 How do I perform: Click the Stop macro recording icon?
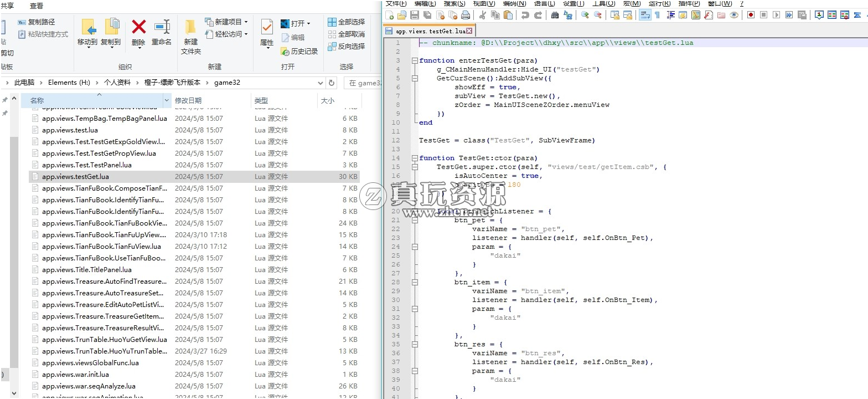(x=764, y=15)
